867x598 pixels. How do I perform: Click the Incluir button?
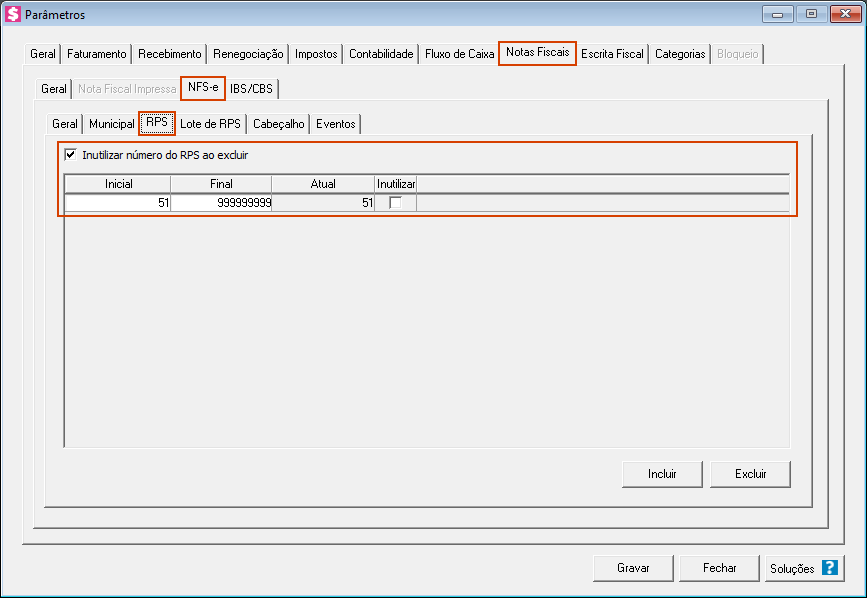pyautogui.click(x=662, y=474)
